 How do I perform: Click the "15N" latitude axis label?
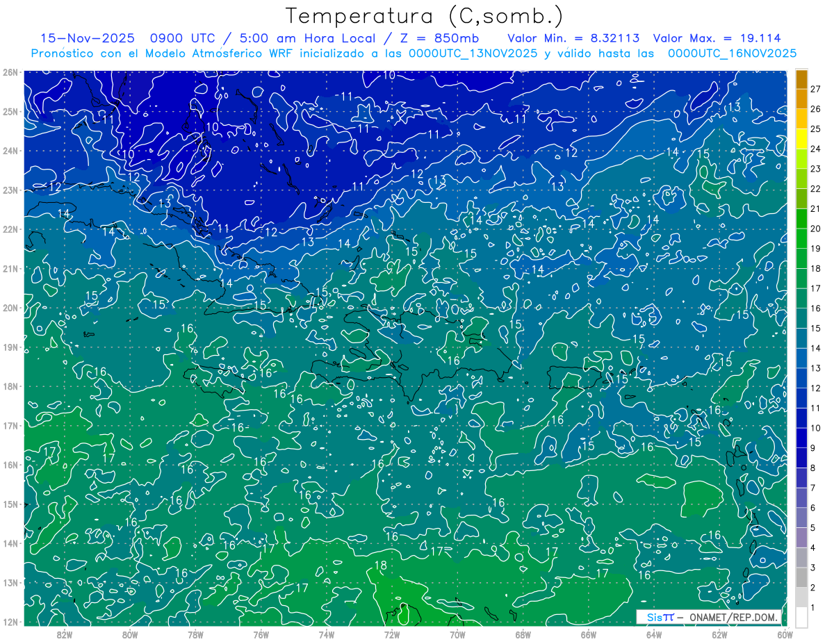(10, 504)
